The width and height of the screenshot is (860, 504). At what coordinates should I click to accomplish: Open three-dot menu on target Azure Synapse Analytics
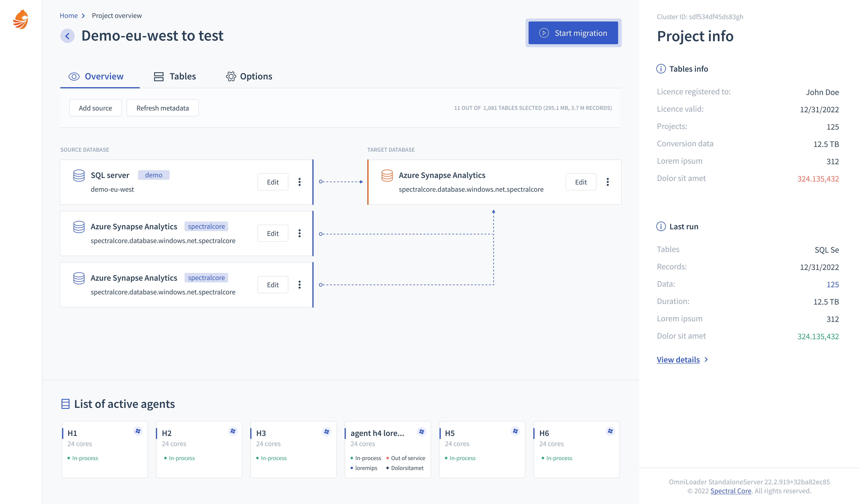click(607, 182)
